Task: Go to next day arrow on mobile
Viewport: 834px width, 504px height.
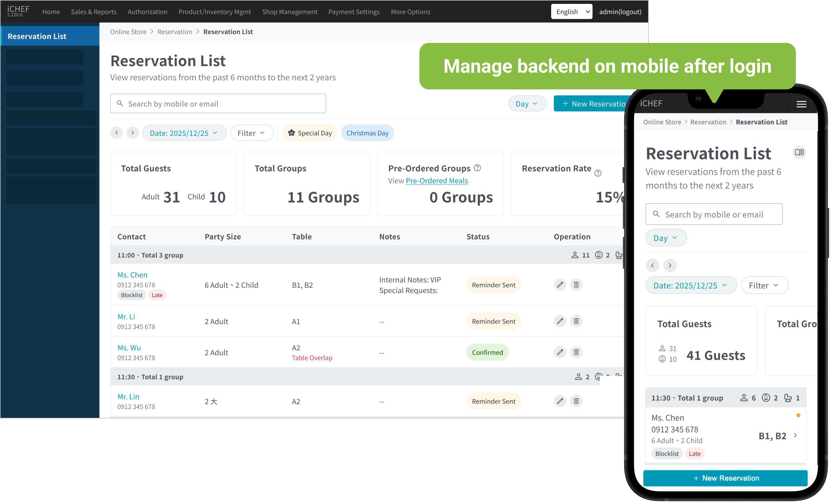Action: [670, 265]
